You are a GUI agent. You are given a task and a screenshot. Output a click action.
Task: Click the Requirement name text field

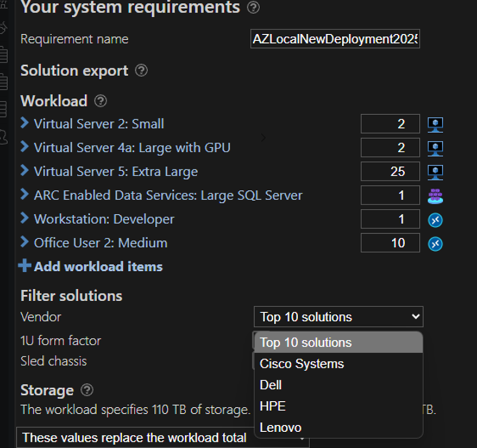[335, 39]
